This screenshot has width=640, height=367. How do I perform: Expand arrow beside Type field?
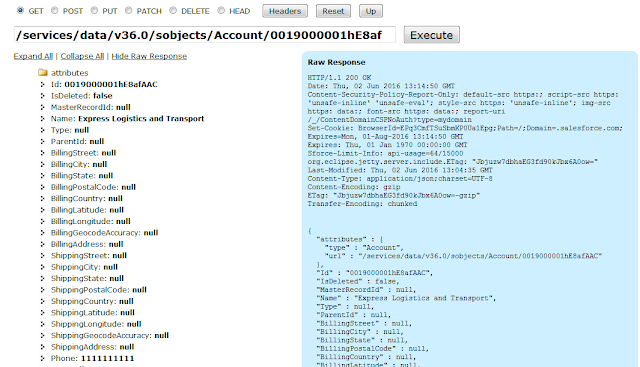point(42,130)
